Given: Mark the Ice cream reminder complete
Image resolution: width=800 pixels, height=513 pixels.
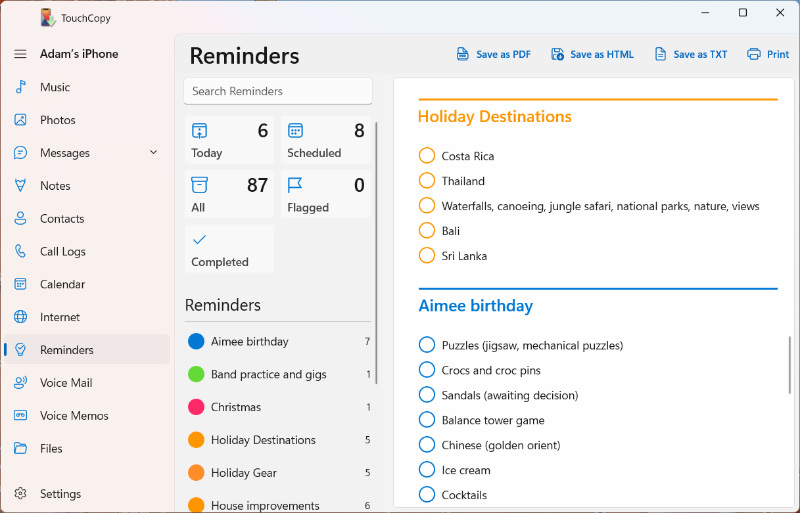Looking at the screenshot, I should 427,470.
